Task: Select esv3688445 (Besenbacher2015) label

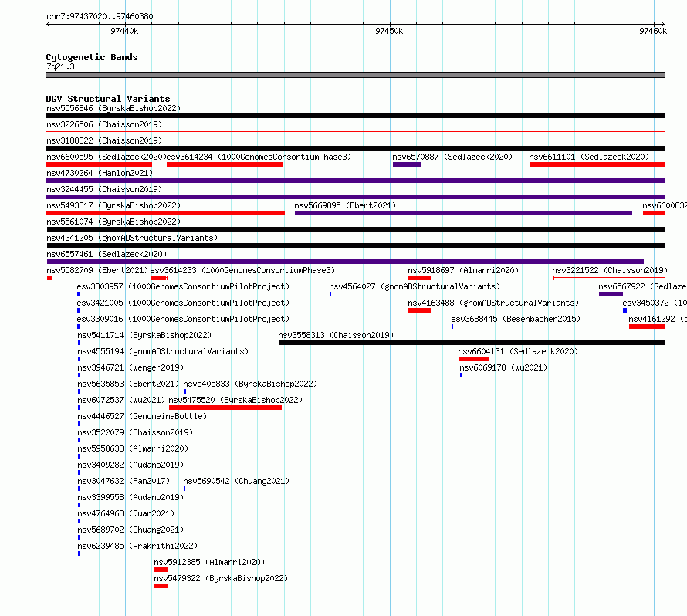Action: [x=516, y=319]
